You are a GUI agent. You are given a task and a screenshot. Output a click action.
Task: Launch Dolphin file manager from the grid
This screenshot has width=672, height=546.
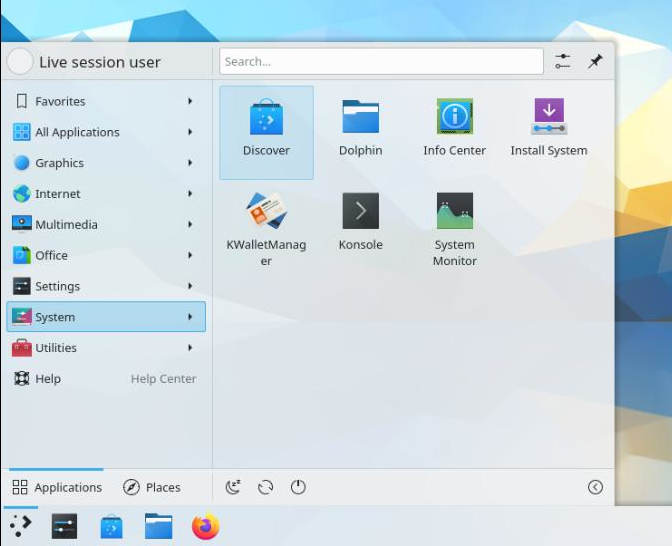tap(360, 131)
